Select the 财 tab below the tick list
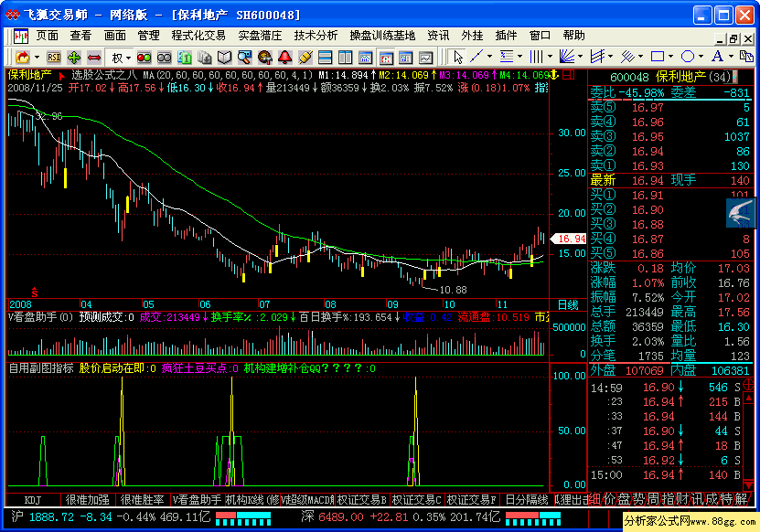The image size is (760, 532). [x=682, y=498]
